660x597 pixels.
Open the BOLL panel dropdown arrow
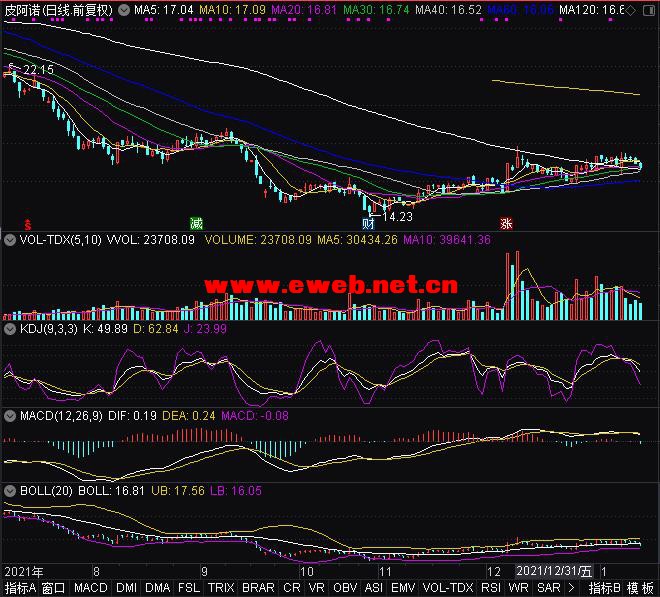coord(8,491)
